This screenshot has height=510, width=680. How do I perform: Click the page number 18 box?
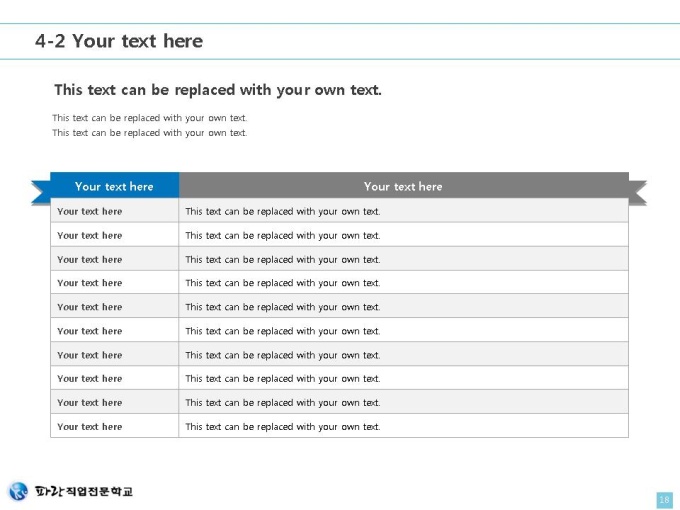pyautogui.click(x=664, y=500)
